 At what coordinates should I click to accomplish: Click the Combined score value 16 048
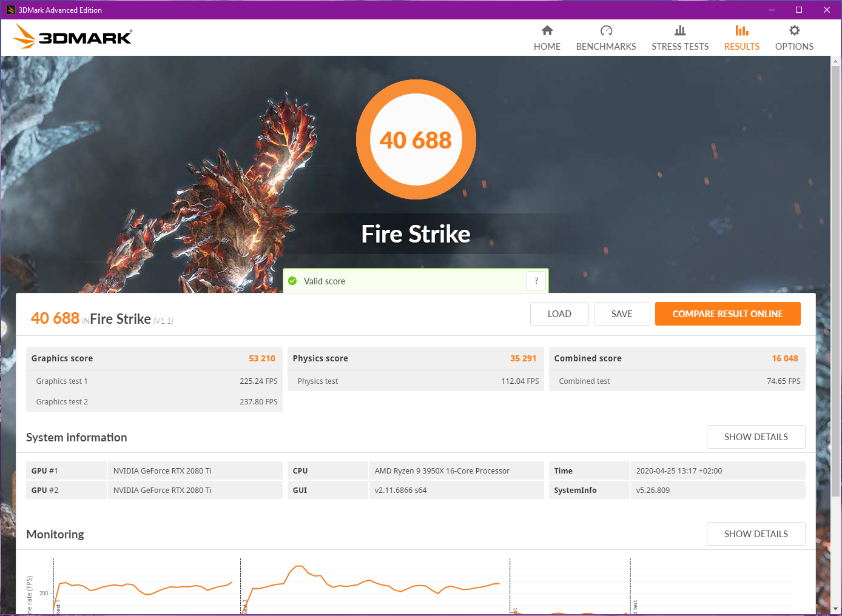click(x=785, y=358)
